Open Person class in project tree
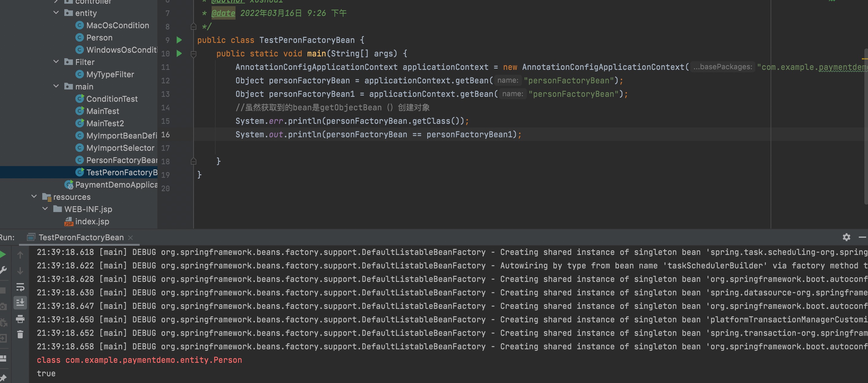868x383 pixels. [x=100, y=37]
